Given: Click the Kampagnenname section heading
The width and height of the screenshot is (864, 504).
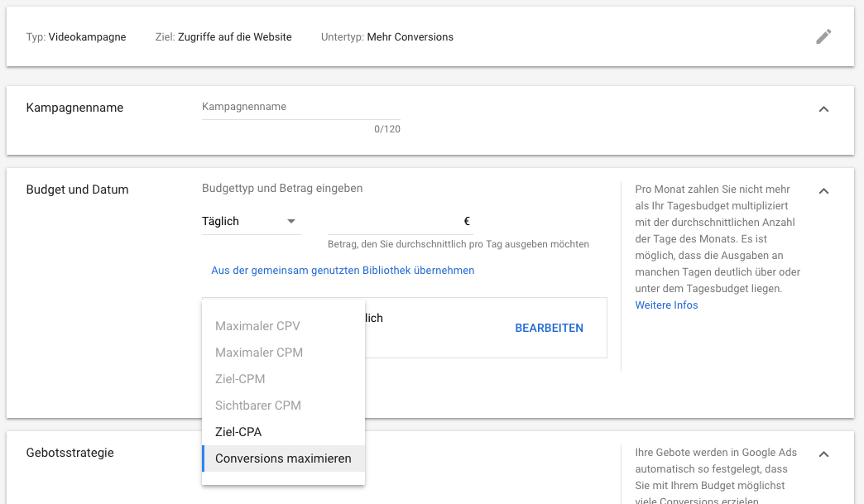Looking at the screenshot, I should click(74, 108).
